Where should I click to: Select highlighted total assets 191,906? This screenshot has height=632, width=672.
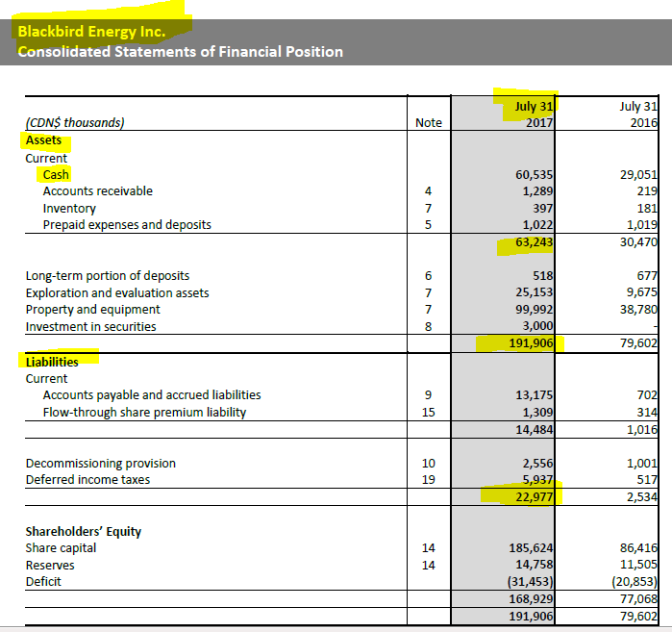click(531, 343)
